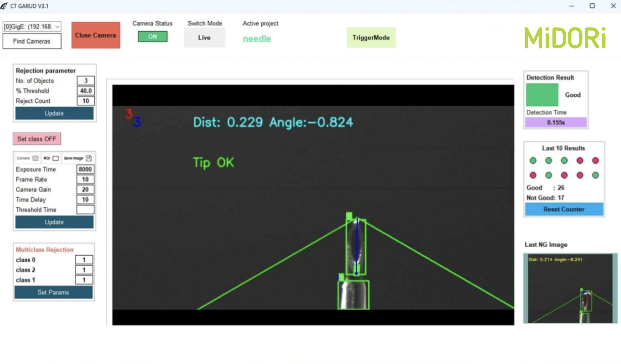
Task: Click the Camera tab icon
Action: click(35, 158)
